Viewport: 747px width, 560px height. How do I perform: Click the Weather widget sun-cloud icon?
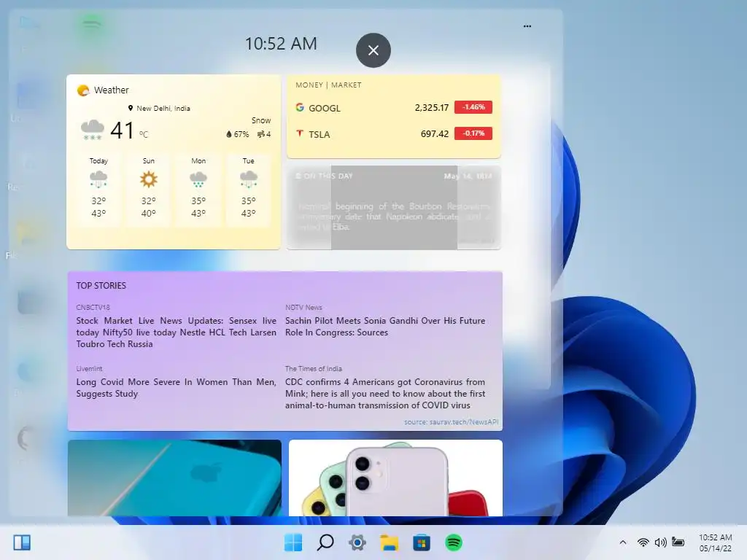point(83,90)
